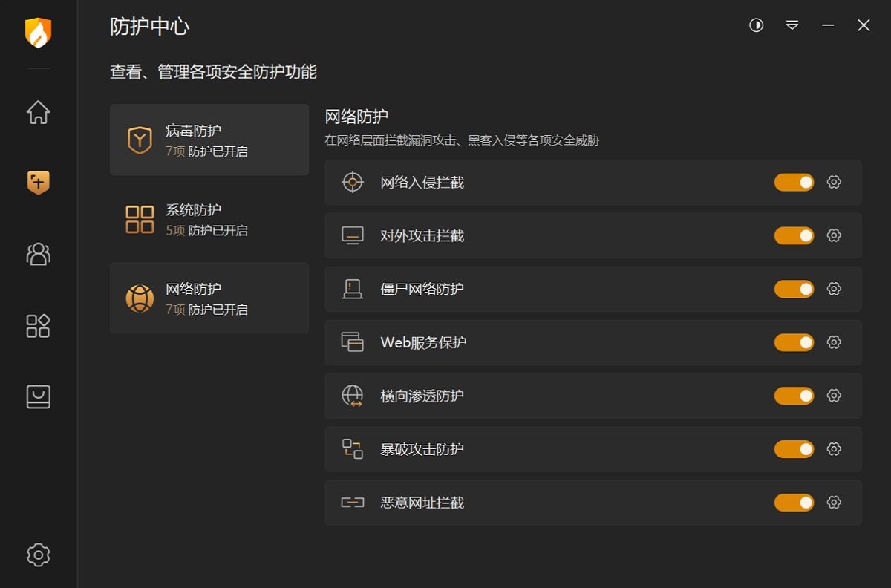The image size is (891, 588).
Task: Switch to the 系统防护 category
Action: 209,219
